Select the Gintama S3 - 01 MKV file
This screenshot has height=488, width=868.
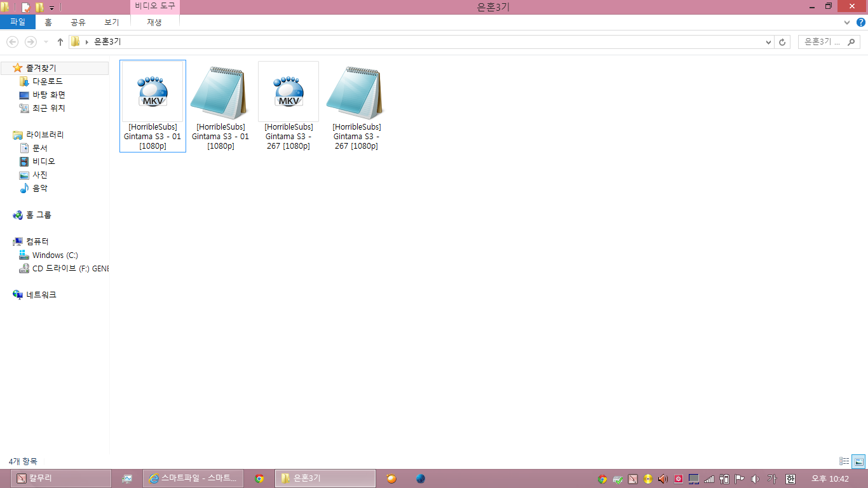(x=153, y=106)
